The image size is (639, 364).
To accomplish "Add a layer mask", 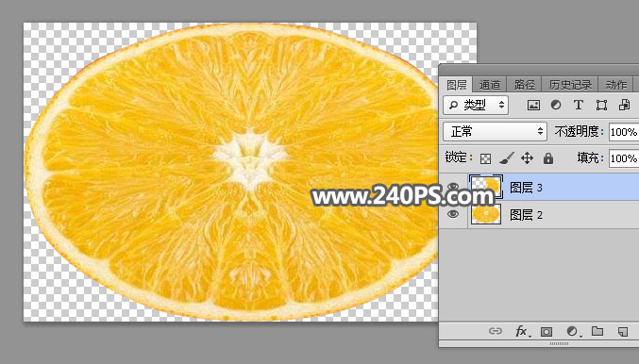I will tap(547, 332).
